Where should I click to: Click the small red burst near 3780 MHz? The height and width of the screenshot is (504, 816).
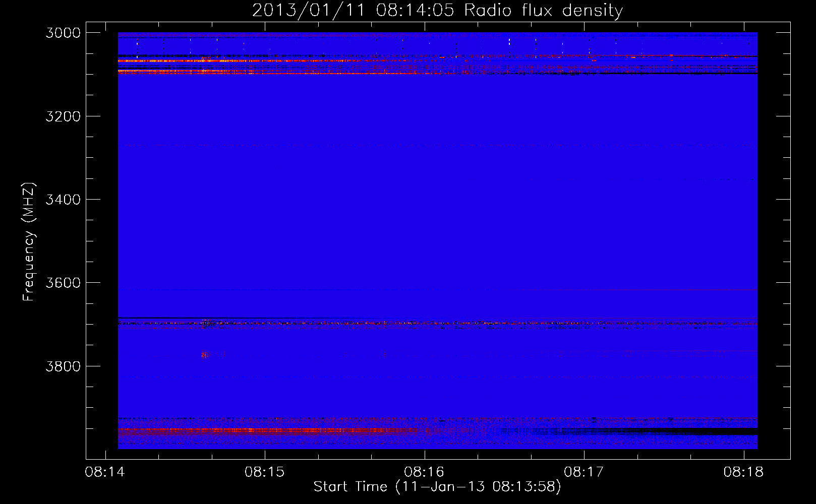coord(204,355)
